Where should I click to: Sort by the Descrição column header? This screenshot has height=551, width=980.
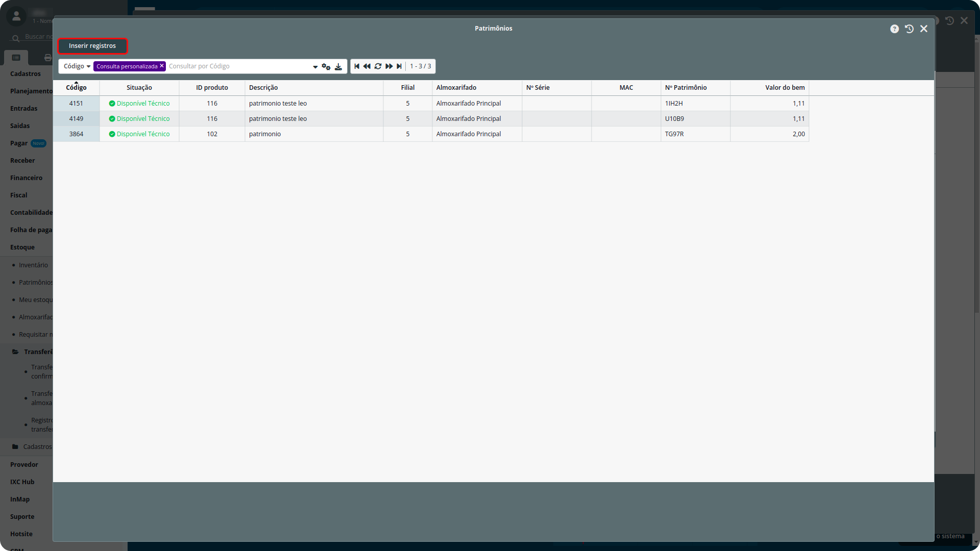[x=314, y=88]
